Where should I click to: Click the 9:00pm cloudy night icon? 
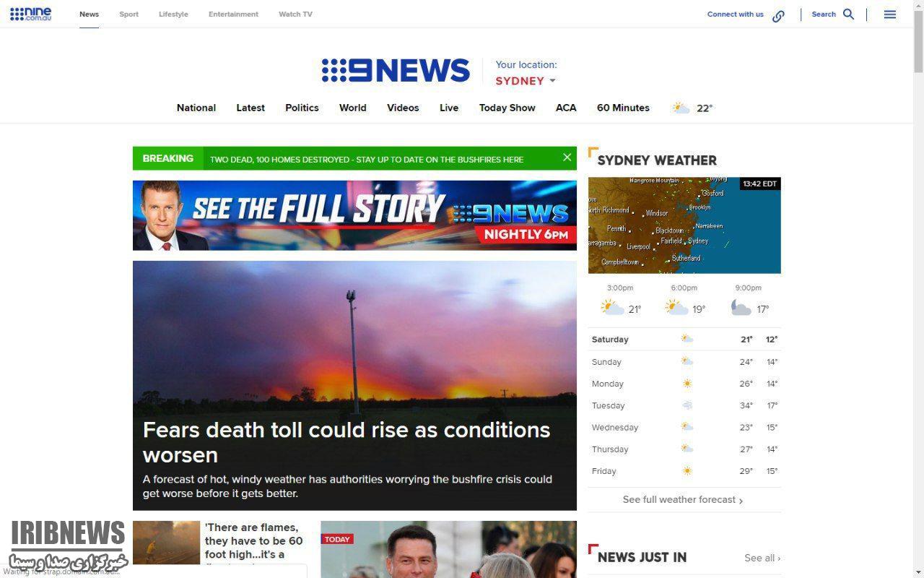pyautogui.click(x=741, y=309)
